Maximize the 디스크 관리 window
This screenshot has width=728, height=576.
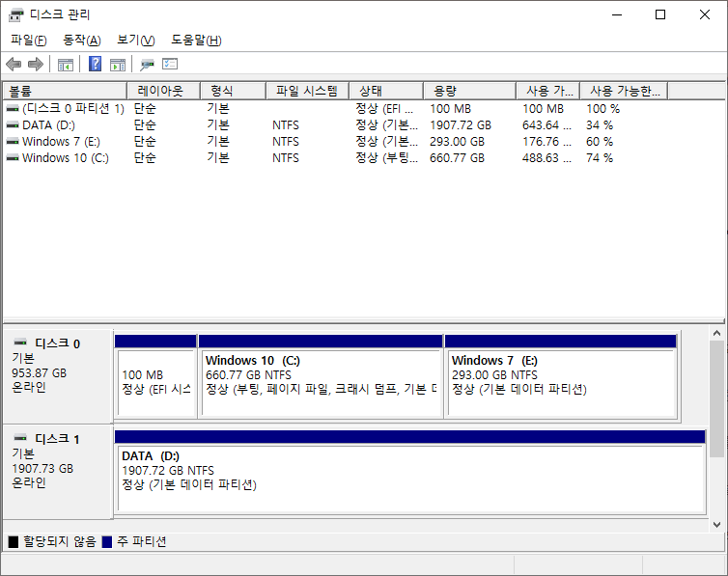pyautogui.click(x=660, y=14)
